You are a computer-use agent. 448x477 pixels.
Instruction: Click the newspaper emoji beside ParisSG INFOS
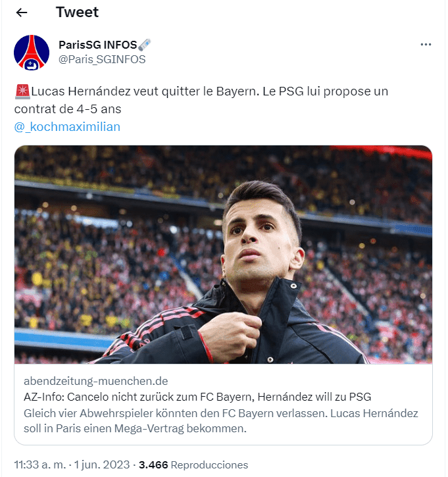pos(145,45)
